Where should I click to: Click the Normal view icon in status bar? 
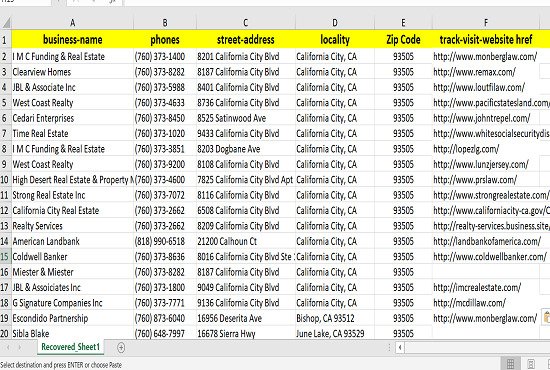click(510, 363)
